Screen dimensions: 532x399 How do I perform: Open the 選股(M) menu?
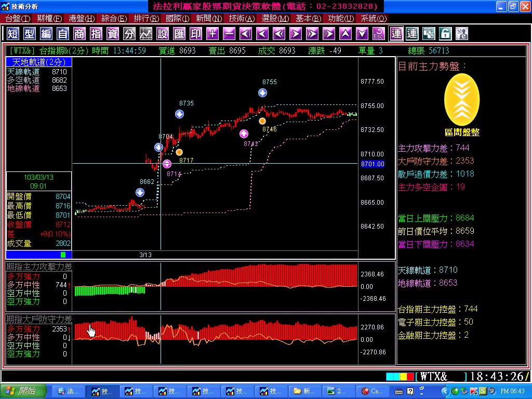pos(275,18)
